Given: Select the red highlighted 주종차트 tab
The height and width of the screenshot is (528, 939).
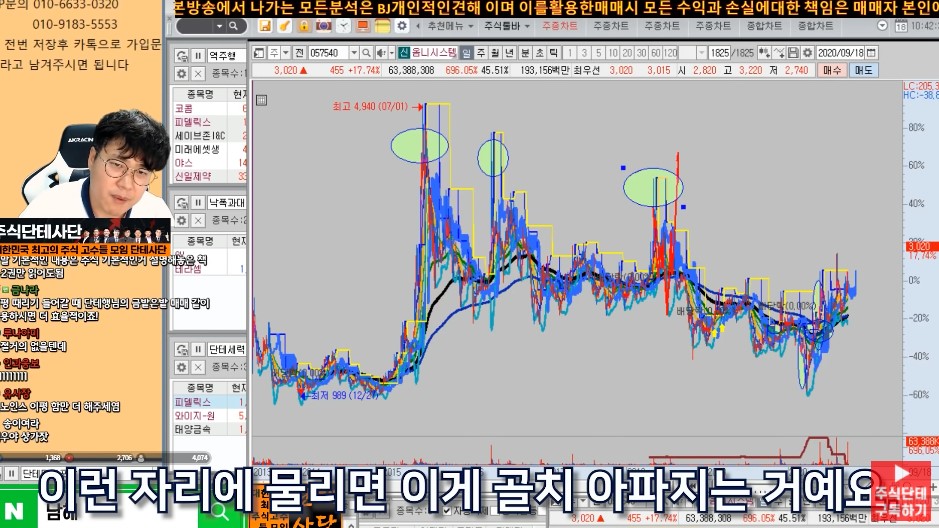Looking at the screenshot, I should pyautogui.click(x=560, y=26).
